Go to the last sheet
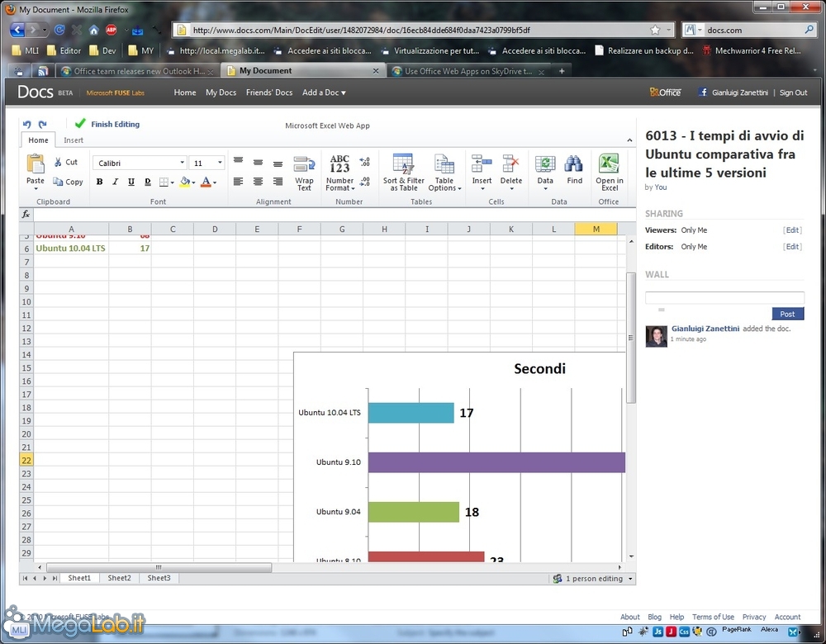This screenshot has height=644, width=826. [55, 578]
